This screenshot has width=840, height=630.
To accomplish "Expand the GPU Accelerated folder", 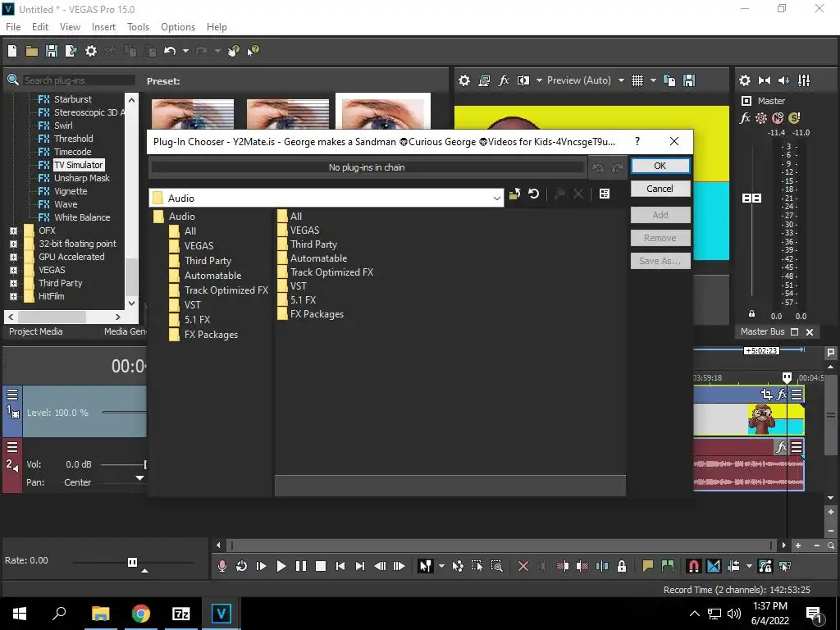I will coord(13,257).
